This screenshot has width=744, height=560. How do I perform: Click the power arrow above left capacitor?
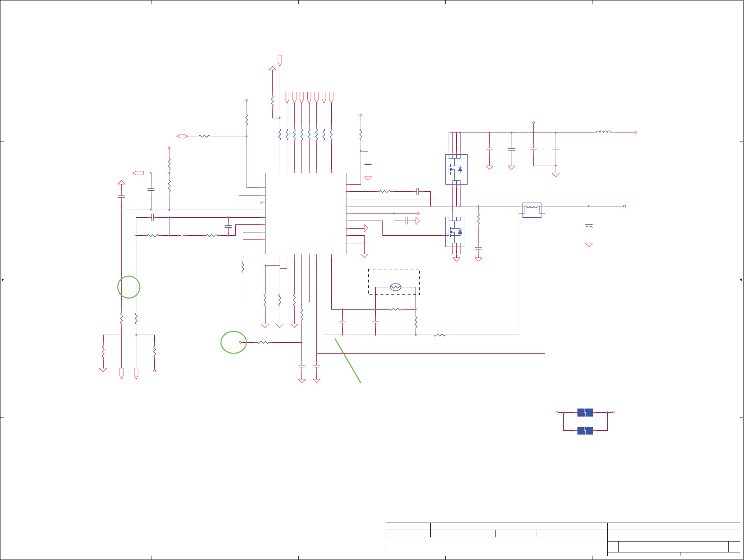121,183
